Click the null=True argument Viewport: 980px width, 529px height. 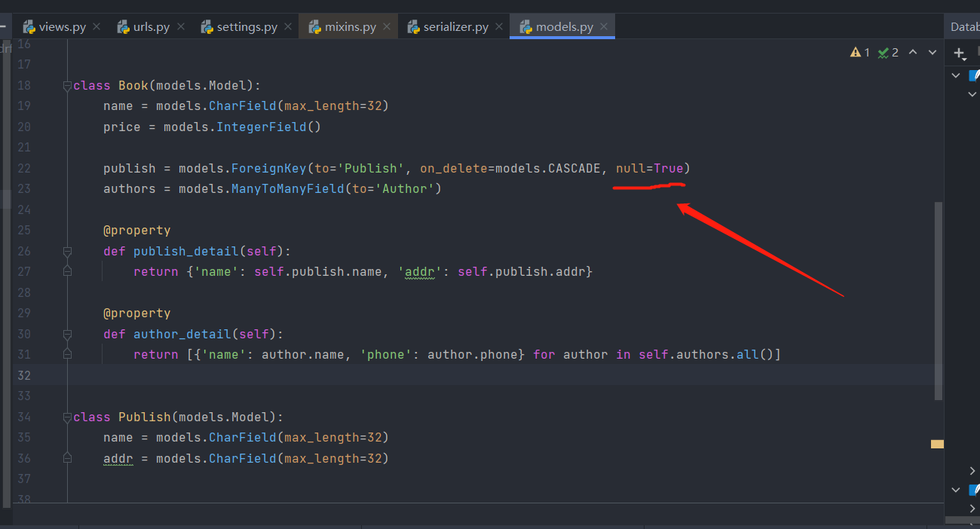[x=650, y=168]
